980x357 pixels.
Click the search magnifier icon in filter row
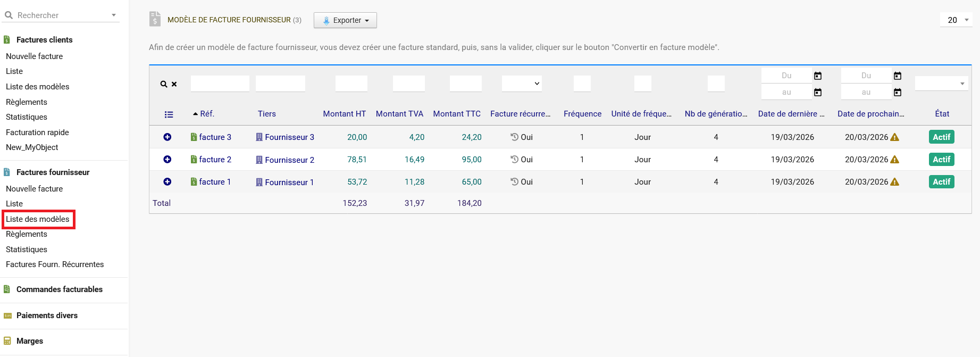click(164, 84)
